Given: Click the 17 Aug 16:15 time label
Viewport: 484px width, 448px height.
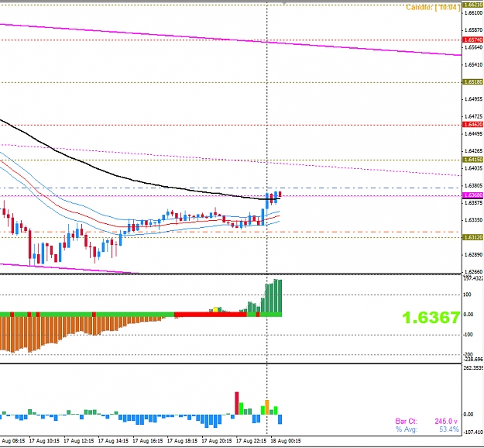Looking at the screenshot, I should coord(148,441).
